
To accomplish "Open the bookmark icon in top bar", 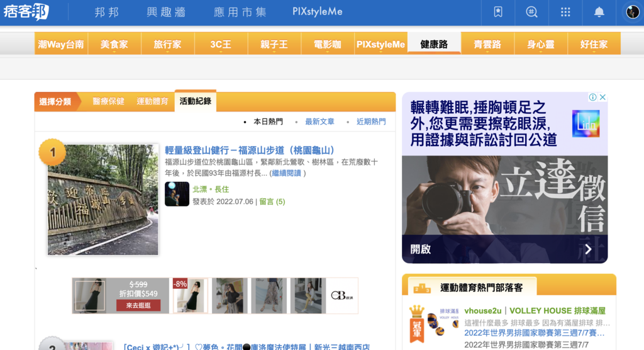I will pos(498,12).
